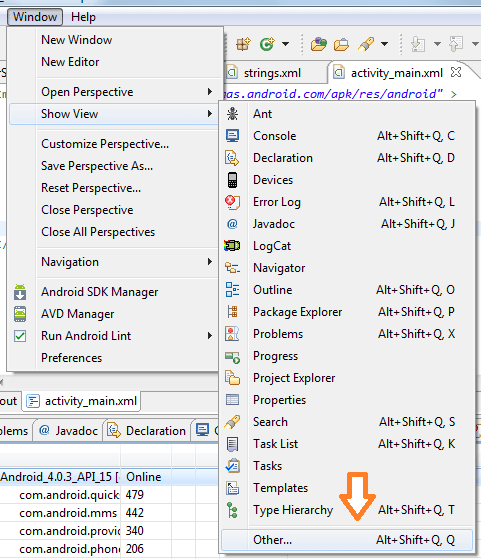This screenshot has height=559, width=481.
Task: Close the activity_main.xml editor tab
Action: click(x=456, y=72)
